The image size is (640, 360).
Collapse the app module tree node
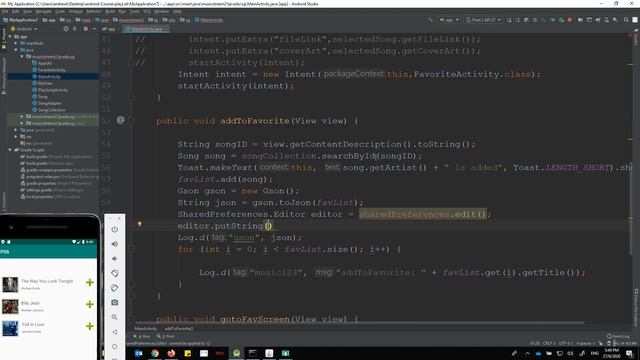(x=10, y=37)
